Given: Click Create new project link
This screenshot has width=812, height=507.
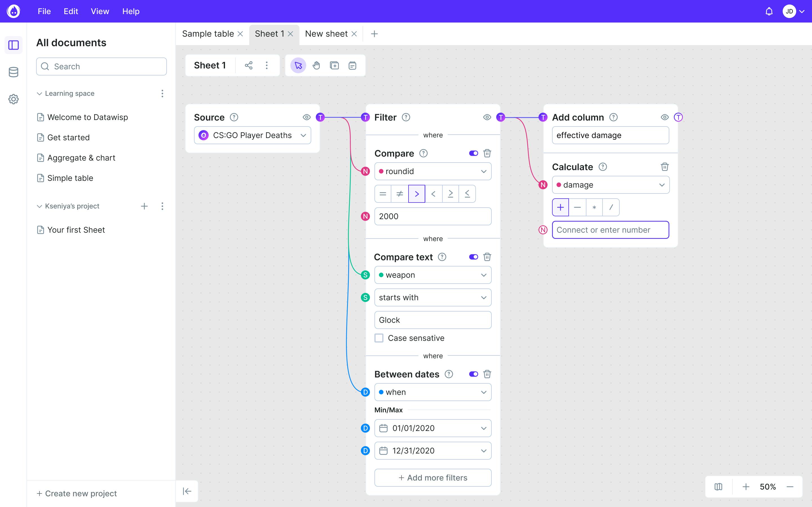Looking at the screenshot, I should (x=77, y=493).
